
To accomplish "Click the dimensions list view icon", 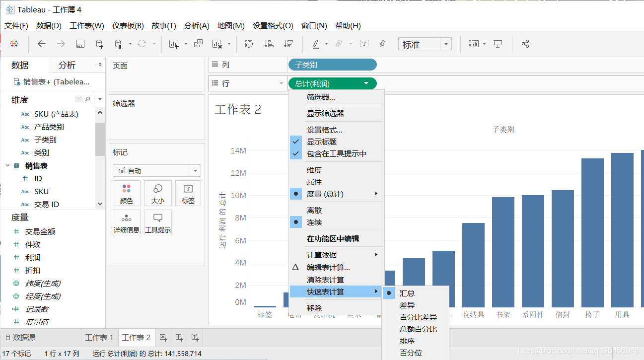I will coord(78,99).
